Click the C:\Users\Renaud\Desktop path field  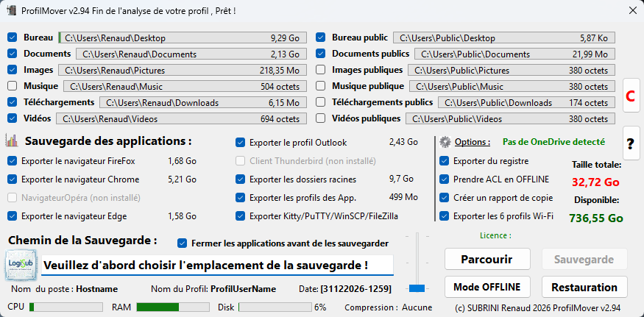(x=183, y=38)
